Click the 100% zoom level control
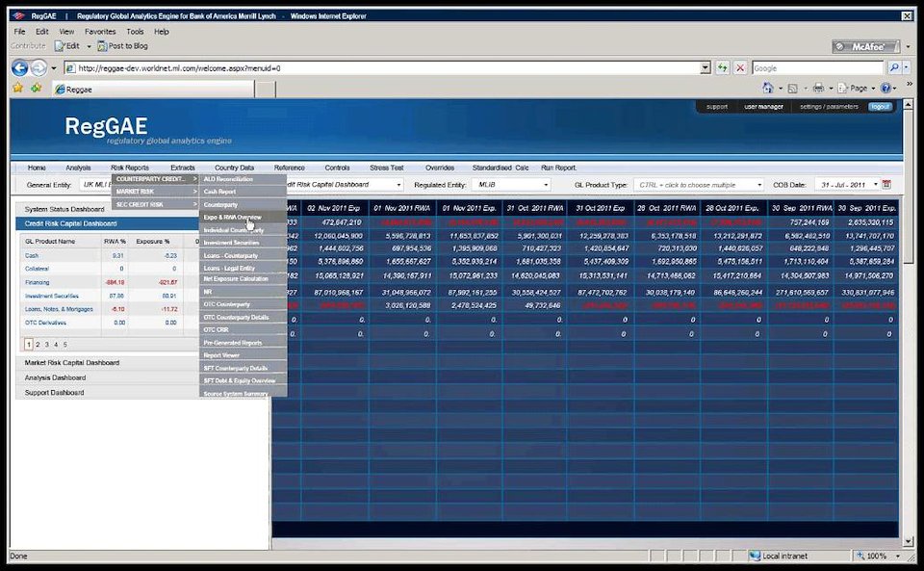Screen dimensions: 924x571 [878, 556]
